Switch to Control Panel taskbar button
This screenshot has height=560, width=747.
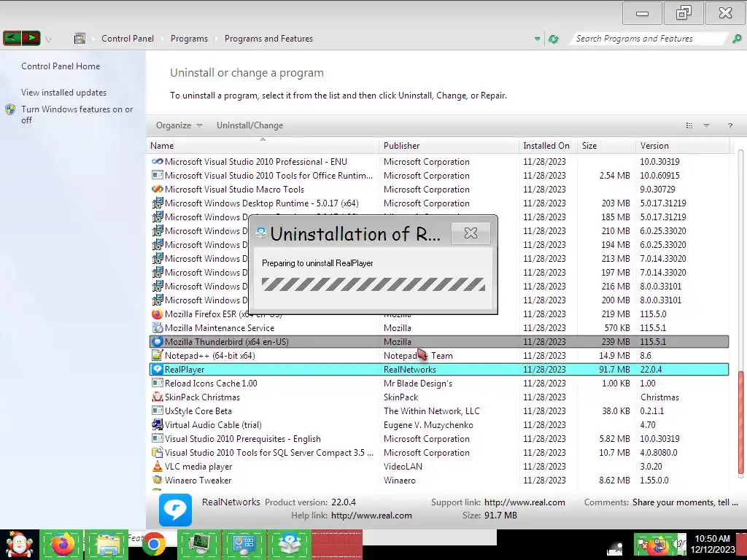pyautogui.click(x=244, y=544)
